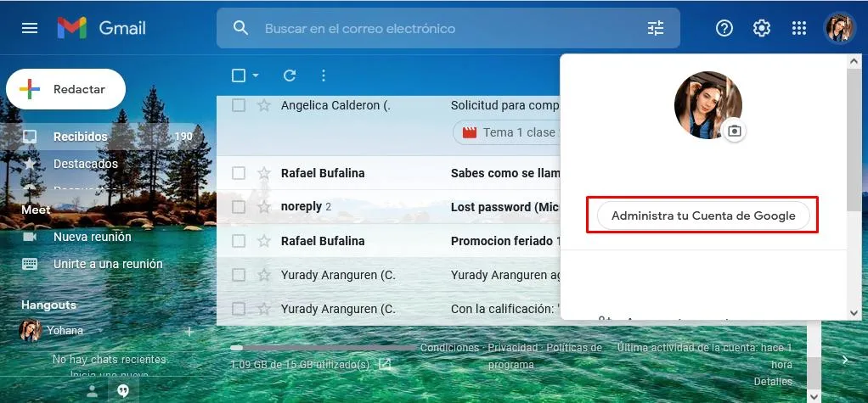Star the 'Yurady Aranguren ag' email
Viewport: 868px width, 403px height.
point(264,275)
